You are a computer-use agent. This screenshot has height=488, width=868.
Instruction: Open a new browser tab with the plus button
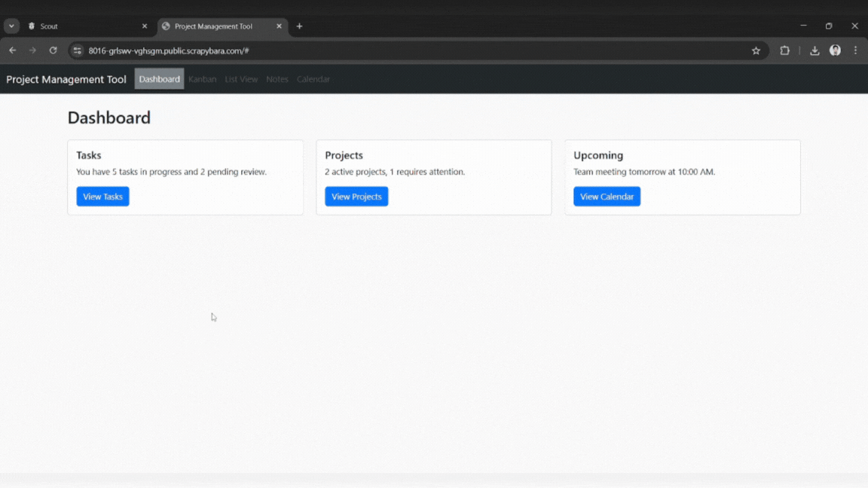pyautogui.click(x=299, y=26)
